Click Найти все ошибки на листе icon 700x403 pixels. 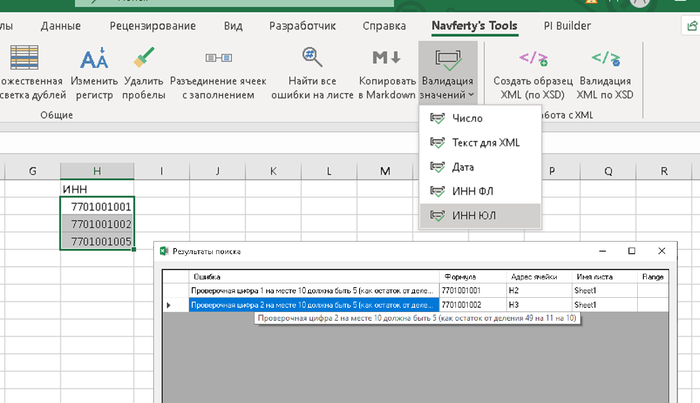[x=311, y=60]
